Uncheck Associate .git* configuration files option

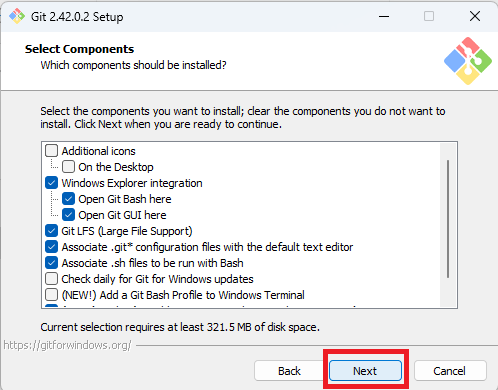pyautogui.click(x=51, y=247)
